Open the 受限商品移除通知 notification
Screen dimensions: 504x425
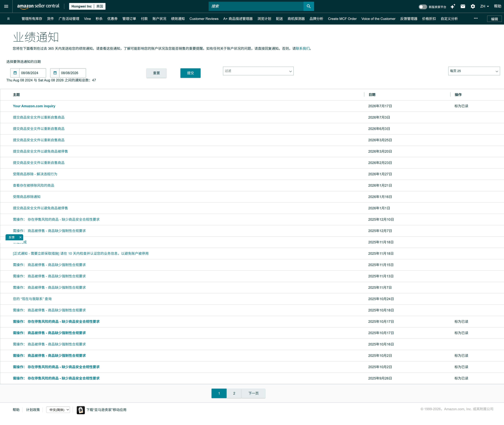click(27, 197)
